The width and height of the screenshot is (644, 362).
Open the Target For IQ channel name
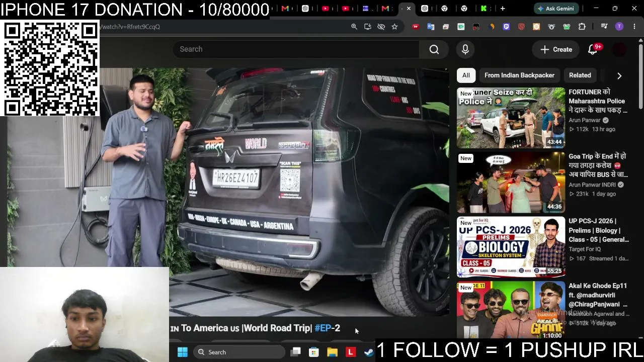(585, 249)
